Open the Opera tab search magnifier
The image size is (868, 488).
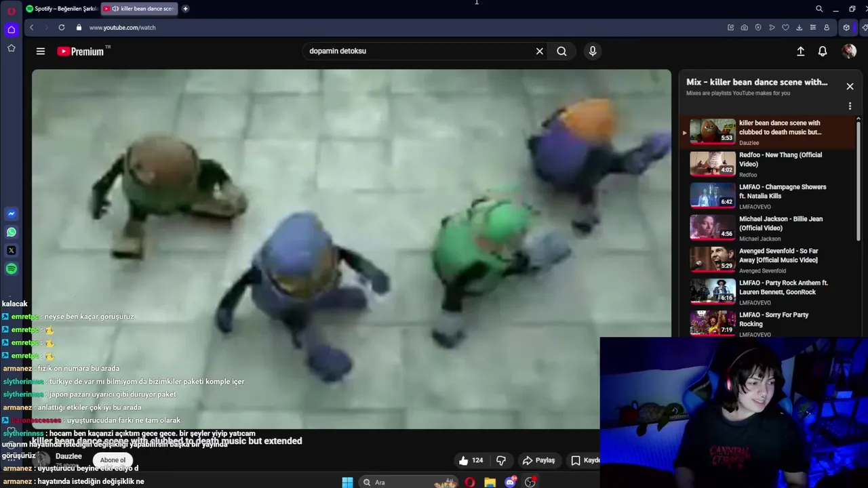[819, 9]
